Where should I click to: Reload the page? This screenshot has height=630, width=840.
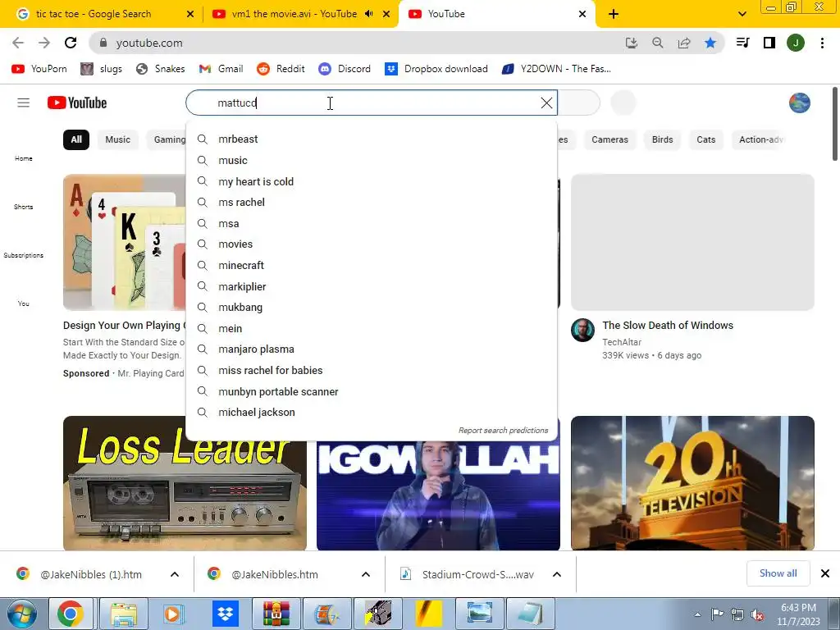point(71,43)
